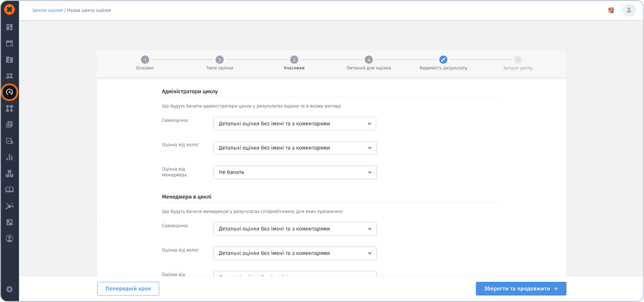
Task: Open the calendar icon in sidebar
Action: coord(10,43)
